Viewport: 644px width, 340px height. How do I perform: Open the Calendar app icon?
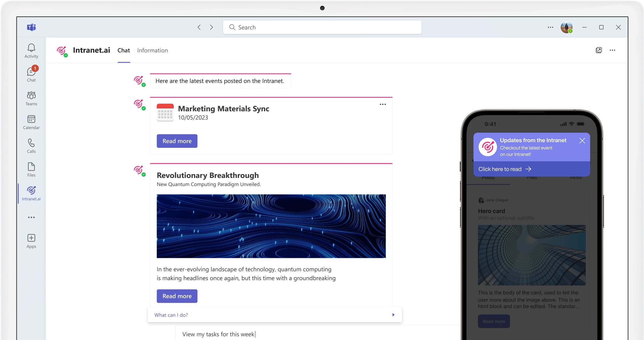(x=31, y=122)
